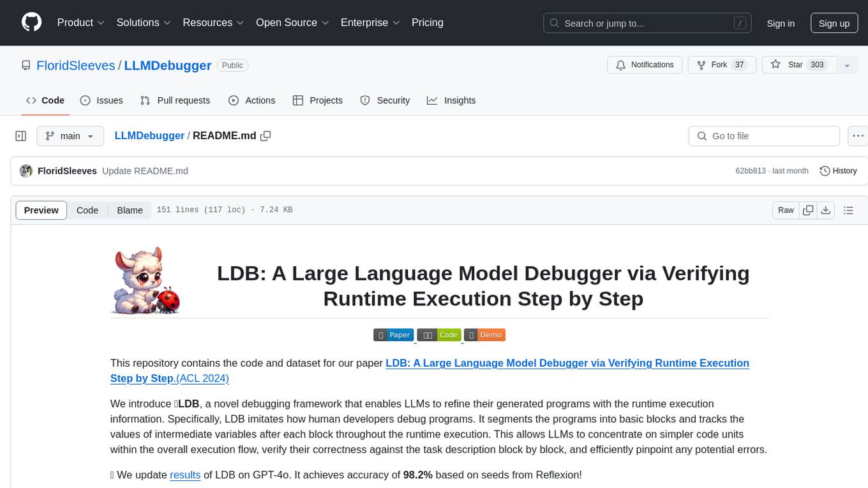868x488 pixels.
Task: Open FloridSleeves avatar in commit row
Action: [26, 171]
